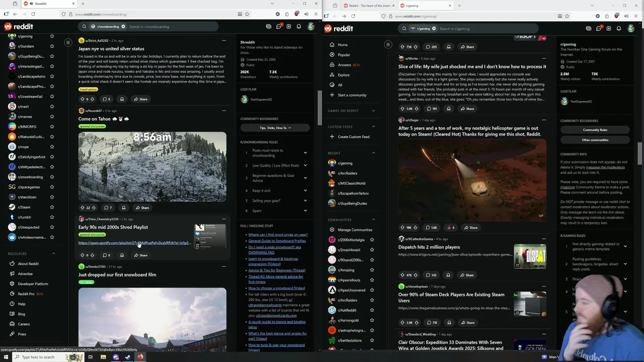Image resolution: width=644 pixels, height=362 pixels.
Task: Toggle favorite star for r/memes
Action: pyautogui.click(x=52, y=117)
